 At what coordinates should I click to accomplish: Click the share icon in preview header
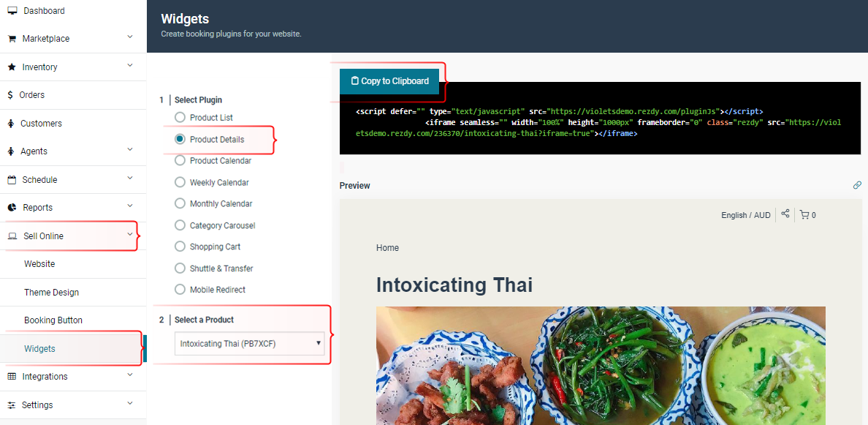pyautogui.click(x=785, y=214)
